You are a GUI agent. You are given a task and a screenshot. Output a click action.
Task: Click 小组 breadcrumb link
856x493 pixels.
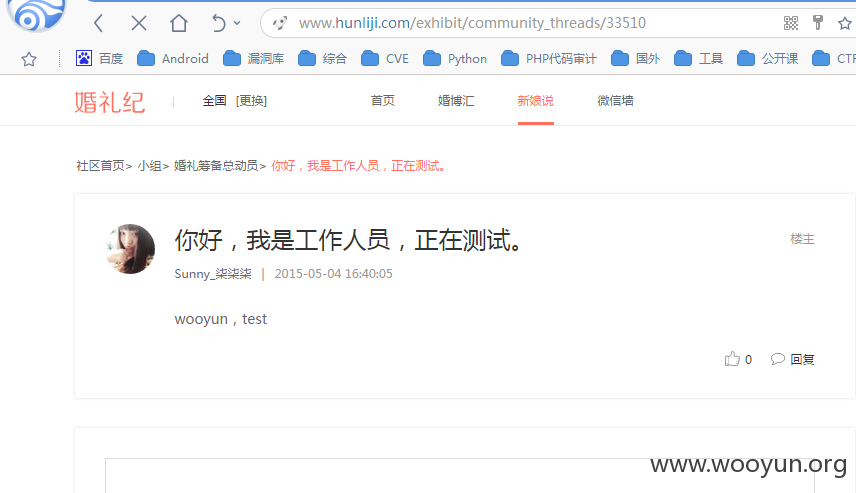coord(149,165)
